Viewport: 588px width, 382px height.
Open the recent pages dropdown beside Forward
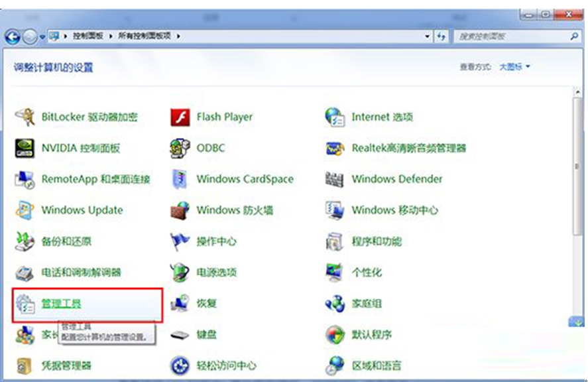point(42,36)
